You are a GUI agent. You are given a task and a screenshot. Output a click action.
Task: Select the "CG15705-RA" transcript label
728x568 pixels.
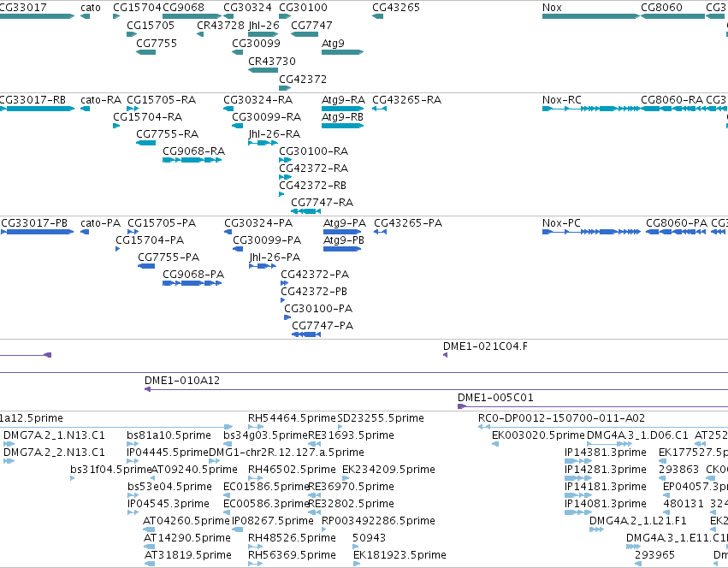(162, 100)
